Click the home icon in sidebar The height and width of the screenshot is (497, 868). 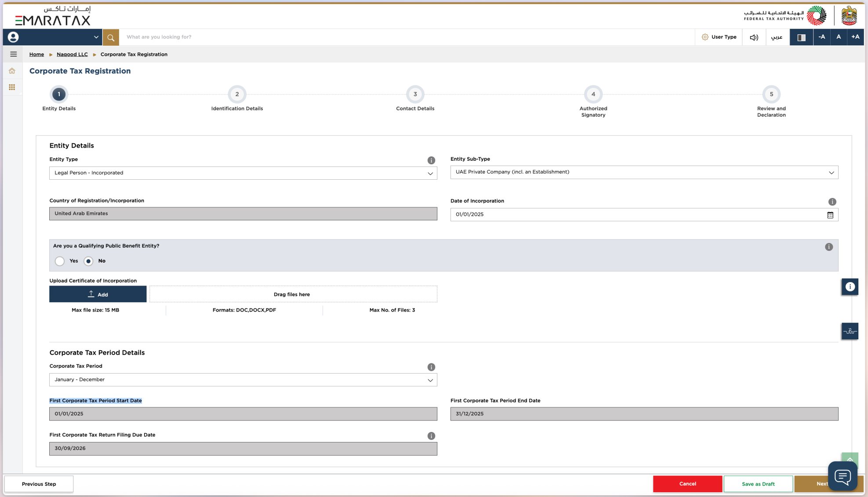pos(12,71)
